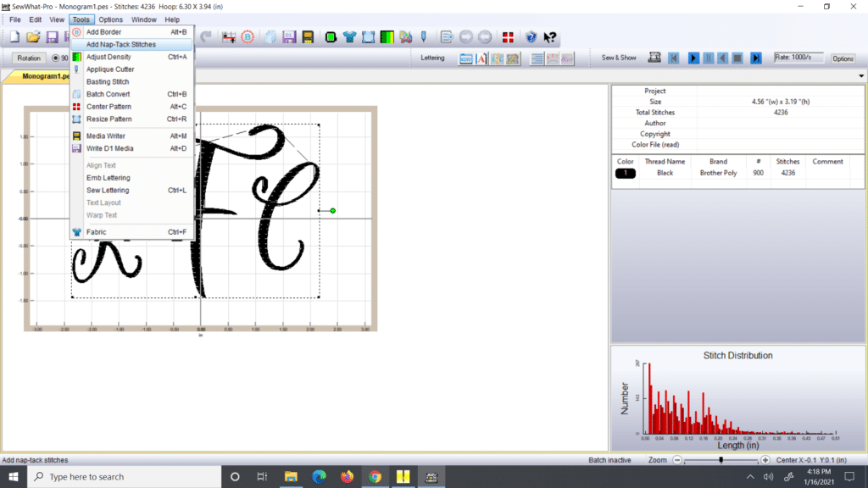Select Write D1 Media menu entry

(x=131, y=148)
